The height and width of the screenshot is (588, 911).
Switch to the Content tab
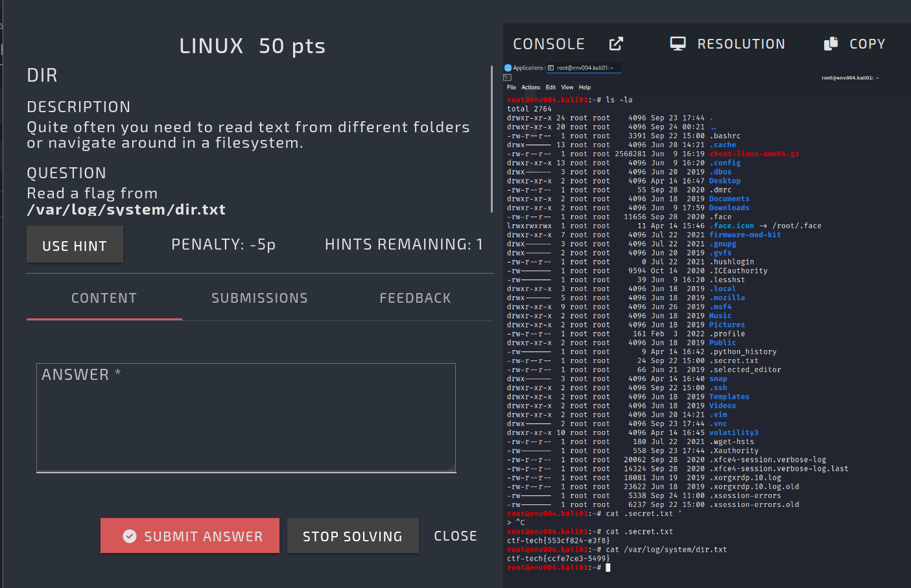(104, 298)
